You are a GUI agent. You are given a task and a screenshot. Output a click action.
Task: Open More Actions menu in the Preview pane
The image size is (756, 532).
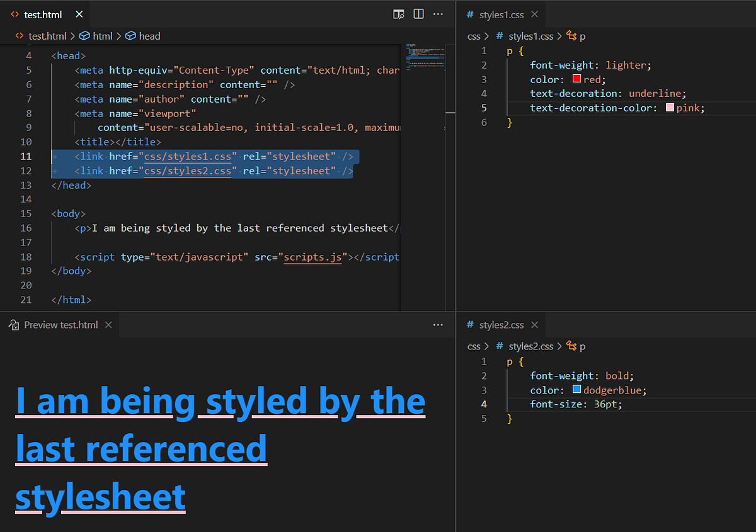click(438, 324)
